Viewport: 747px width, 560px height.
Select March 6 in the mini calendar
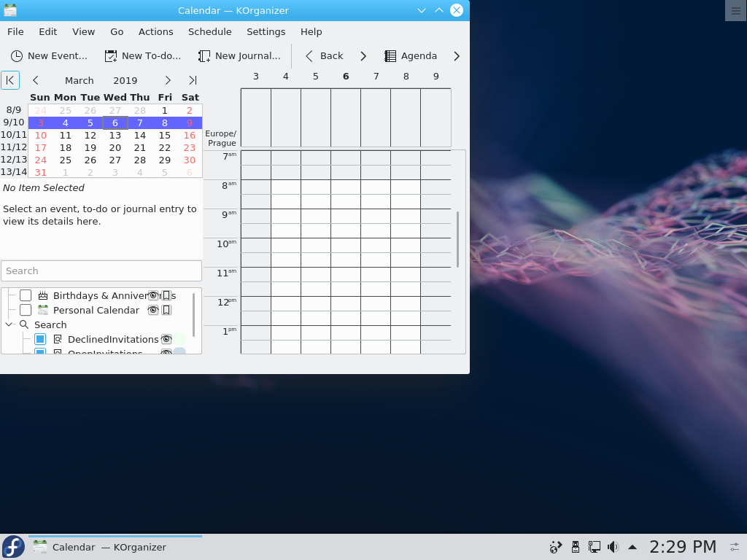115,122
